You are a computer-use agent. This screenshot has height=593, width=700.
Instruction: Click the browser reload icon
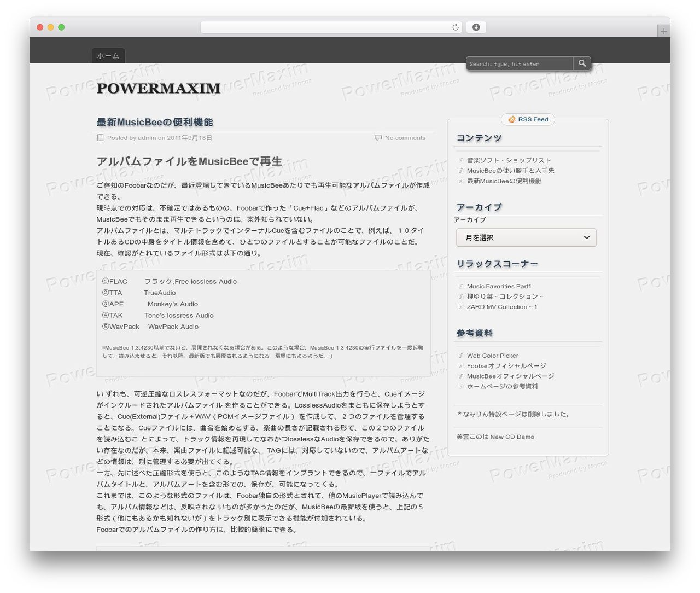pyautogui.click(x=456, y=27)
